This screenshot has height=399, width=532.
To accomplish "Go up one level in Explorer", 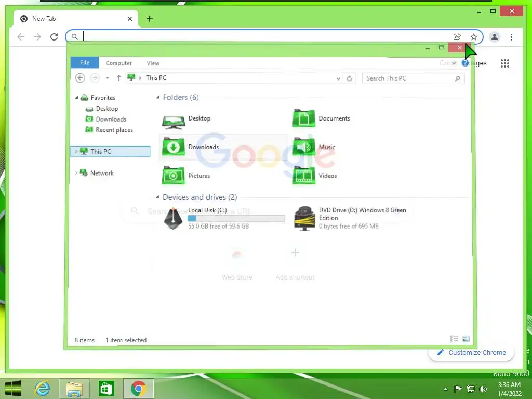I will (x=119, y=78).
